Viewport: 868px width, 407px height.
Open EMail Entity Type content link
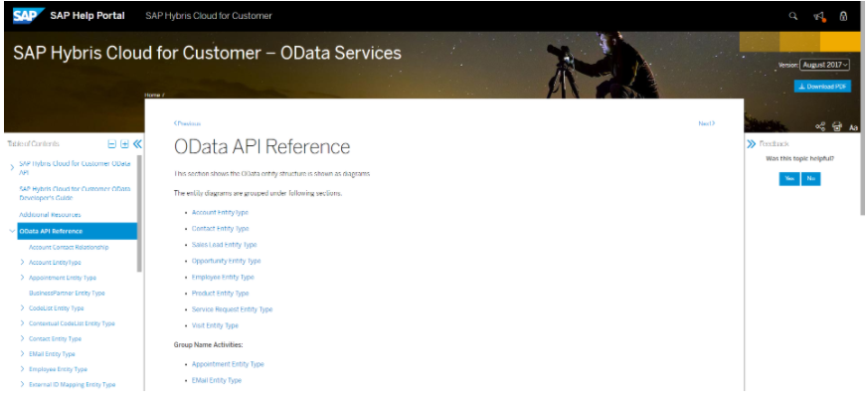tap(217, 380)
